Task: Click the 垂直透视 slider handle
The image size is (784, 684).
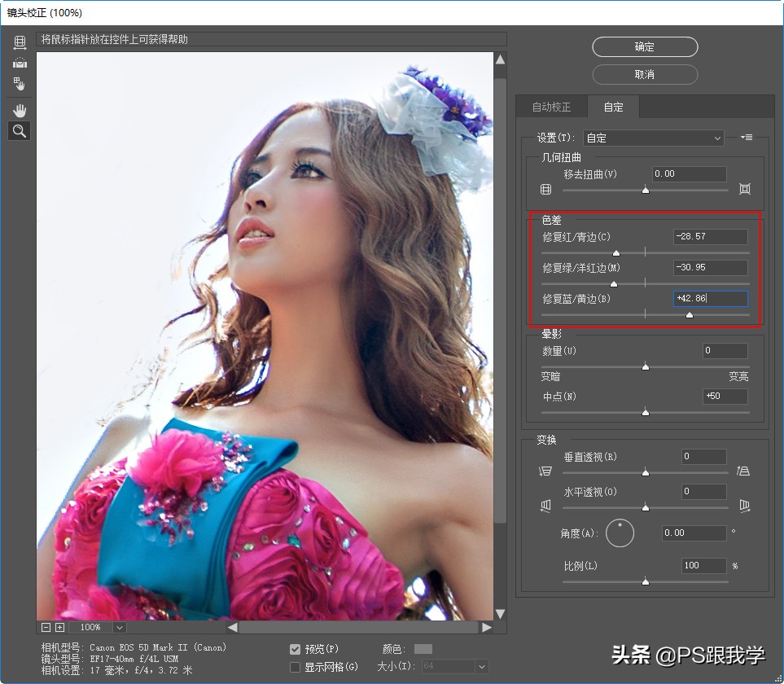Action: tap(646, 472)
